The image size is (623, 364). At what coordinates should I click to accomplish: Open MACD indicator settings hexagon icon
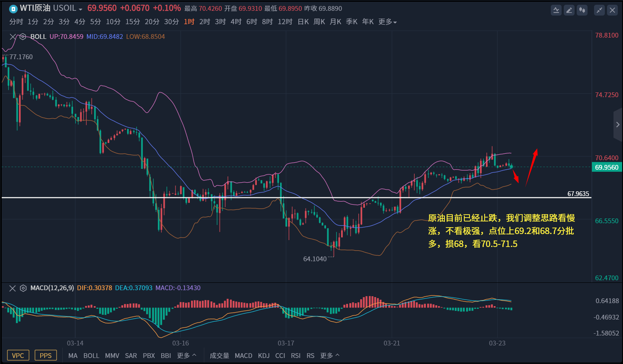click(23, 288)
